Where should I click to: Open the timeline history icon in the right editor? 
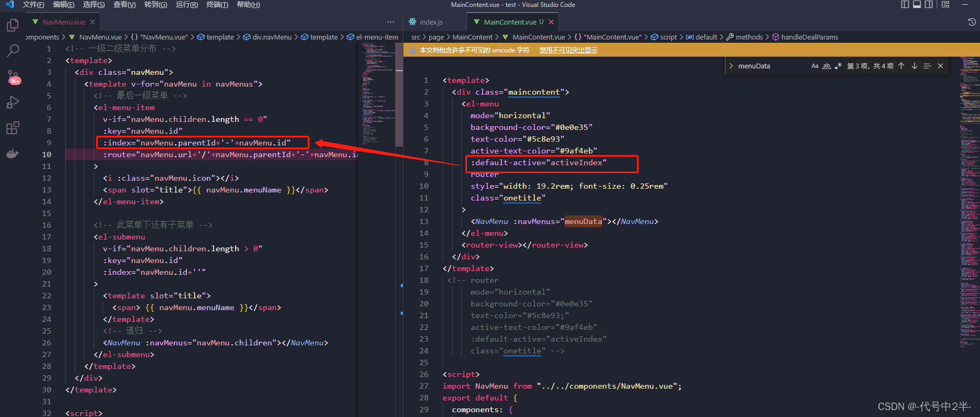[x=971, y=22]
